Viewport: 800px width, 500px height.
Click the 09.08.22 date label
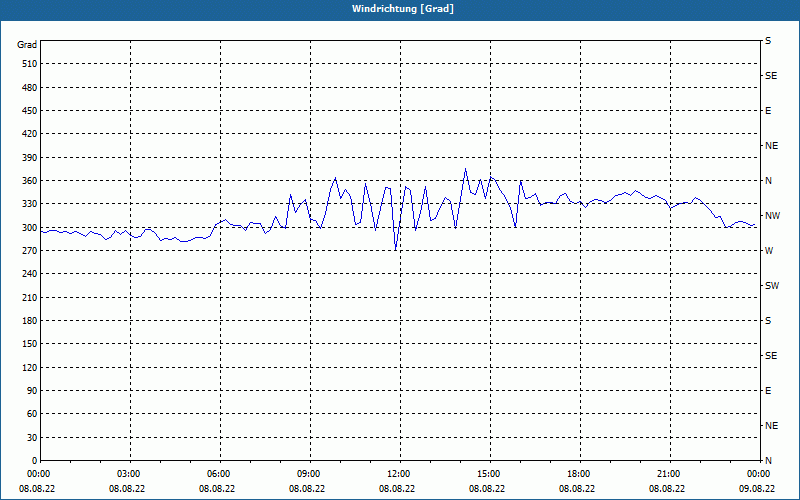757,489
